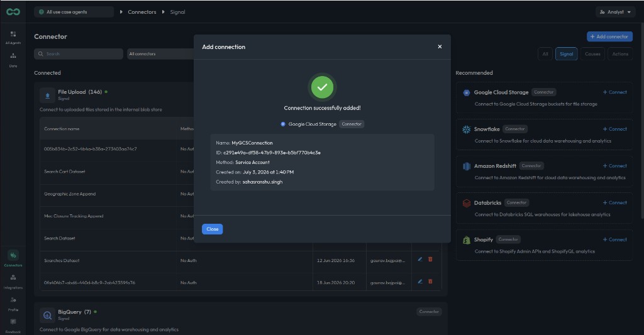The height and width of the screenshot is (335, 644).
Task: Edit the 0fa404b7 connection row
Action: (419, 282)
